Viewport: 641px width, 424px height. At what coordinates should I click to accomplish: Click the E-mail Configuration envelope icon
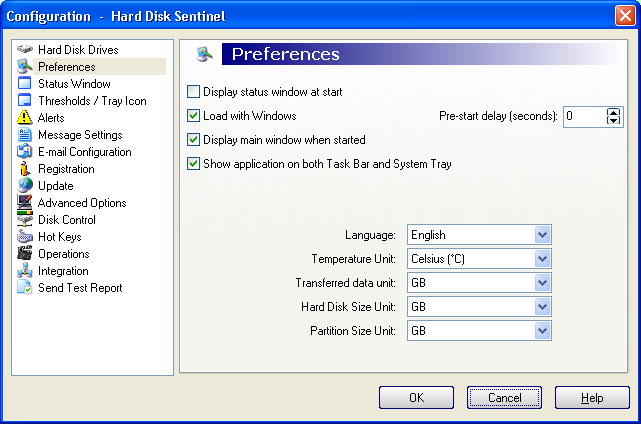[25, 152]
